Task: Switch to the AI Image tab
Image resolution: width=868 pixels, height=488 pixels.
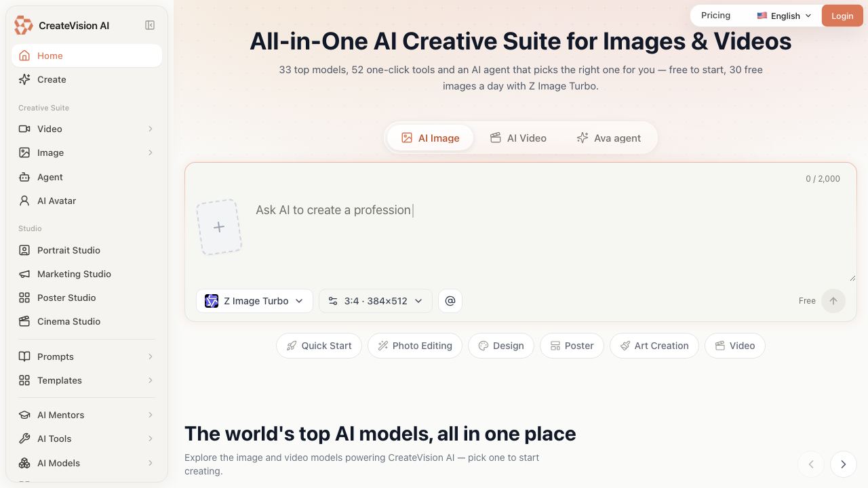Action: point(431,138)
